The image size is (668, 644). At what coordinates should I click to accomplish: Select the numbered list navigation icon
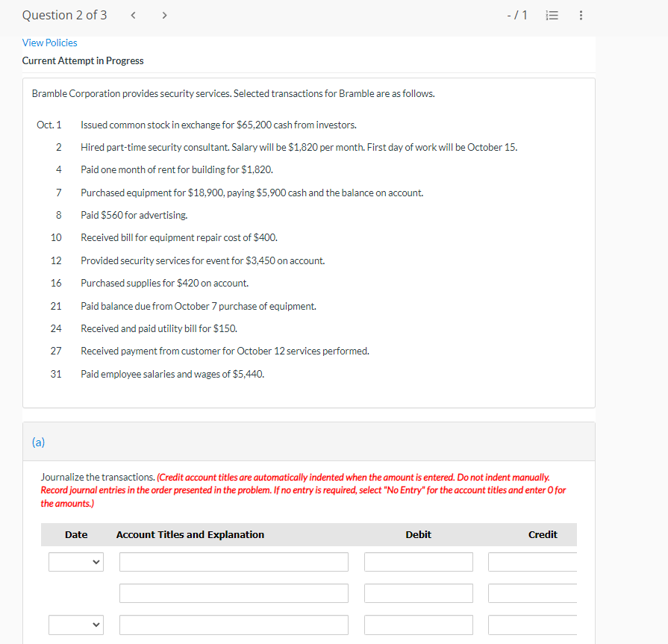552,14
